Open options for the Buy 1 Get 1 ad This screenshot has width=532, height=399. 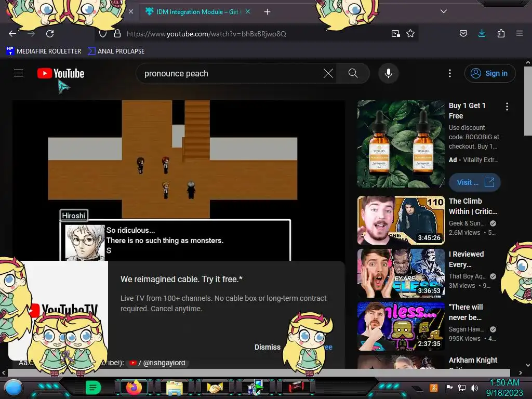[x=507, y=107]
